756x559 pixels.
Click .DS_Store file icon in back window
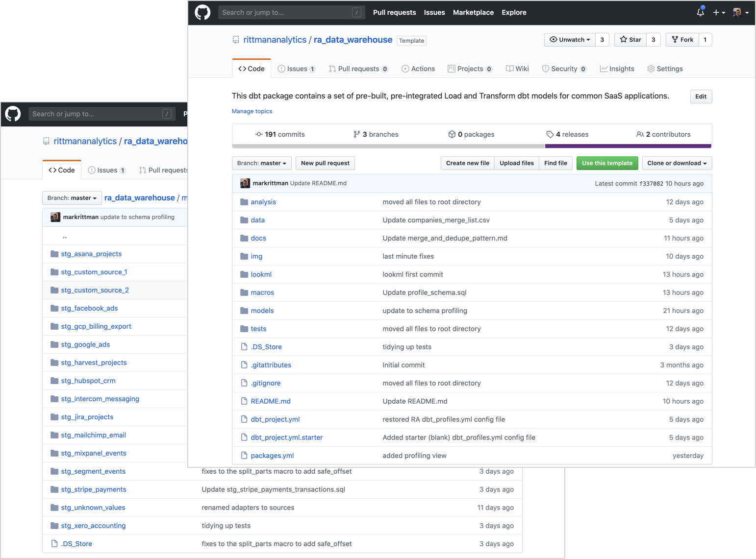54,544
